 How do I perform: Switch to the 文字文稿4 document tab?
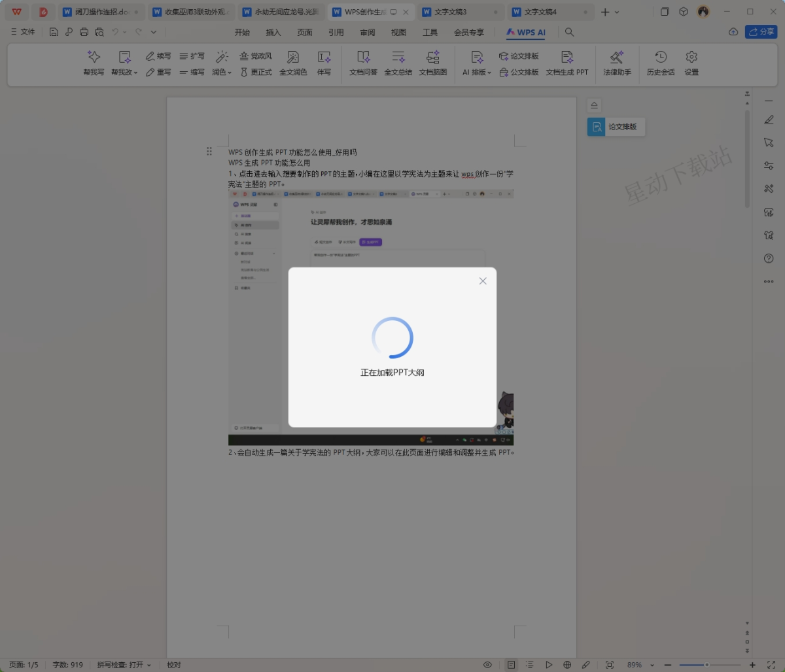550,12
